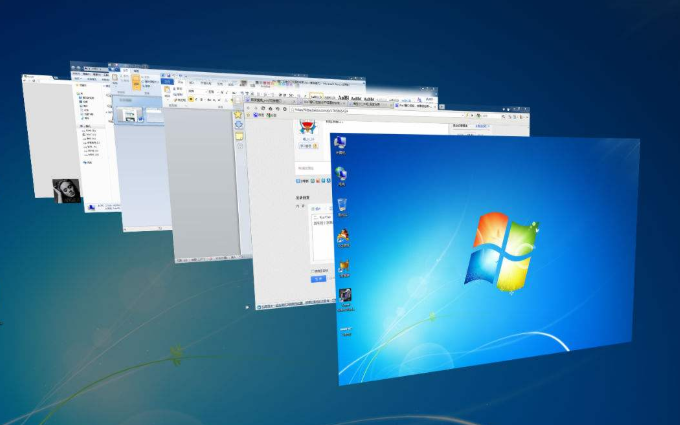680x425 pixels.
Task: Select the rightmost active tab in the browser window
Action: 415,105
